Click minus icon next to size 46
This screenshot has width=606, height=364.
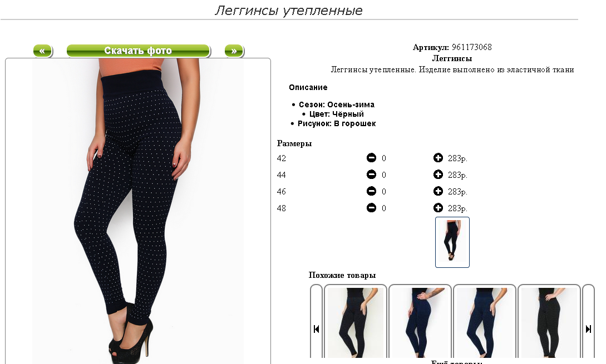(x=371, y=191)
